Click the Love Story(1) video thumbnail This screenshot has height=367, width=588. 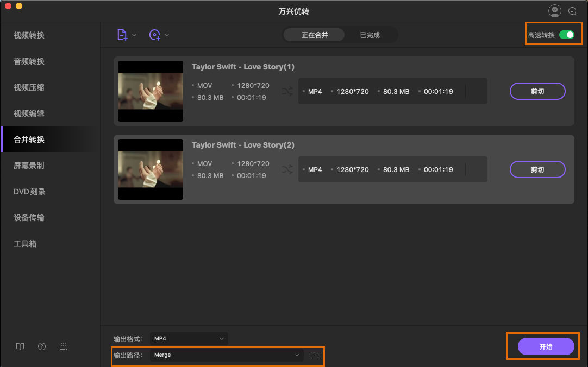tap(151, 91)
